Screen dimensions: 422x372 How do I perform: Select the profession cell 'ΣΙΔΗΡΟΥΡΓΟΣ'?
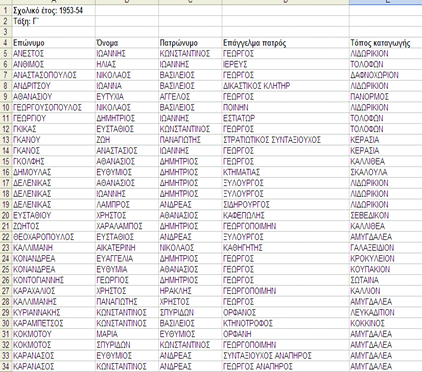[x=285, y=204]
